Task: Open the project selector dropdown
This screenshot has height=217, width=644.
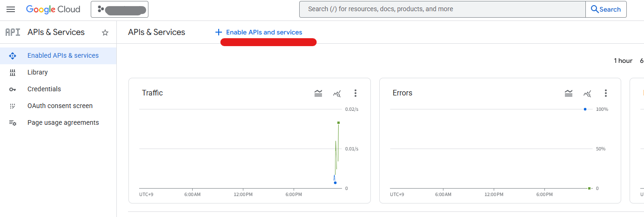Action: pyautogui.click(x=120, y=9)
